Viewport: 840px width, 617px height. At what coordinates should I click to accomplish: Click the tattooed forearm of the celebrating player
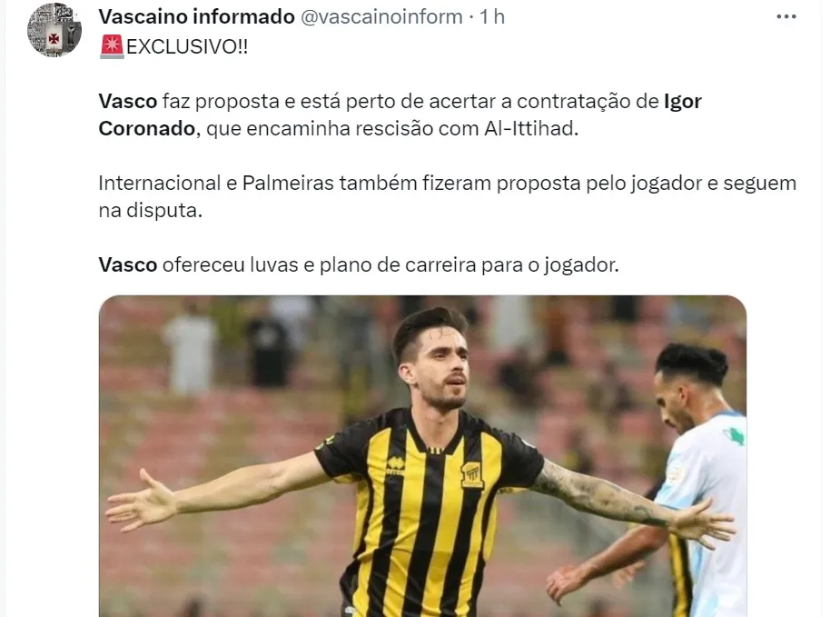point(600,494)
